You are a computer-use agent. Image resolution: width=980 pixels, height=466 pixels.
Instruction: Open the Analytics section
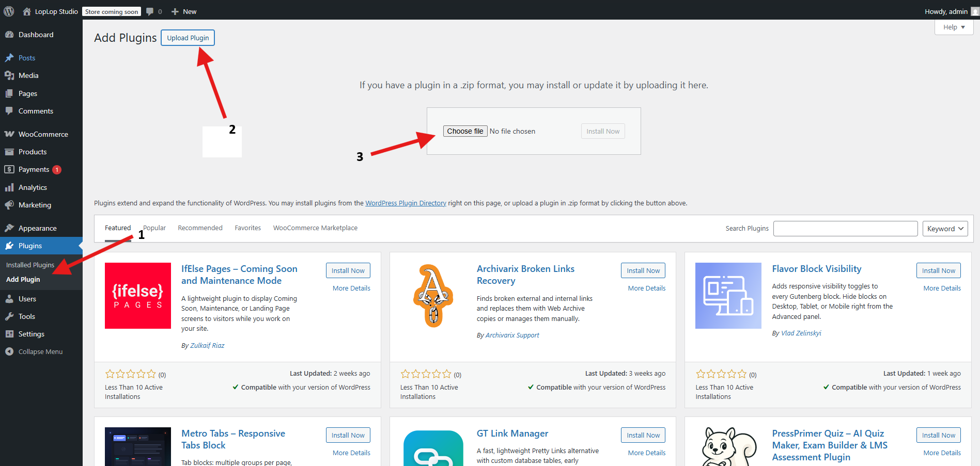[9, 187]
